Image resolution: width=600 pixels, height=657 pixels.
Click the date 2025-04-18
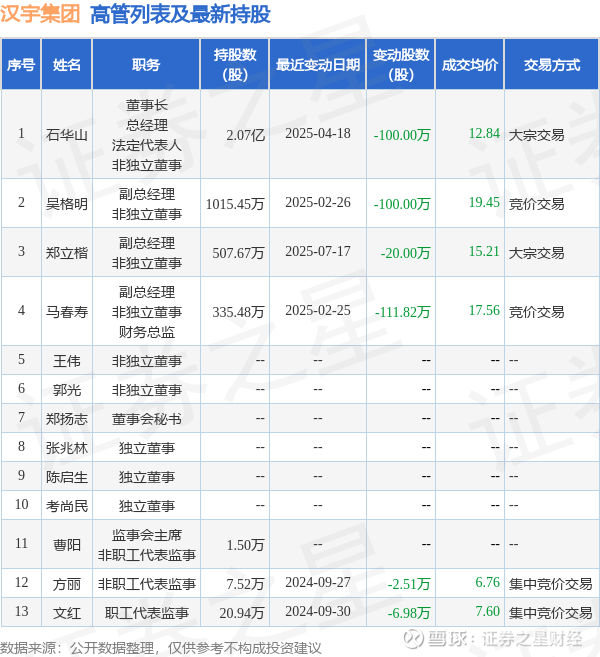[318, 134]
